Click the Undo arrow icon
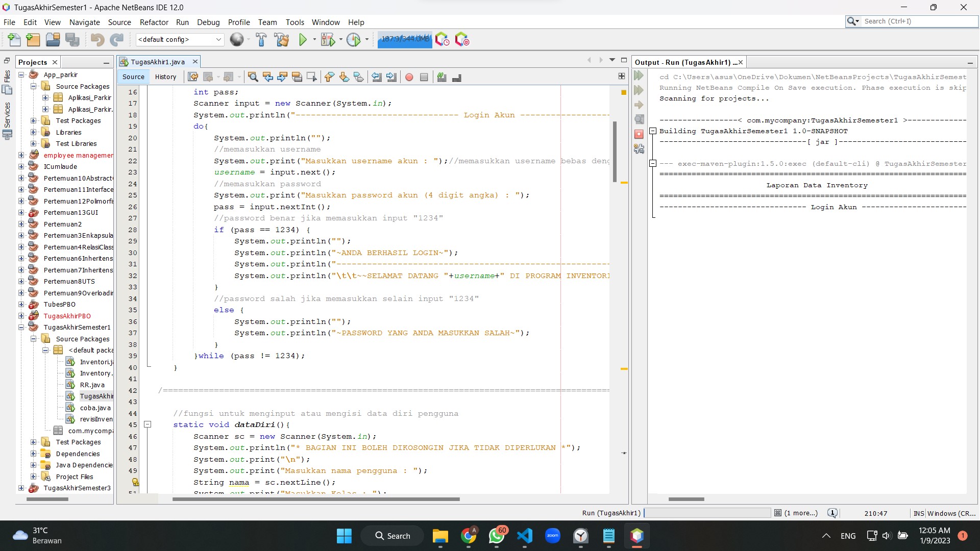Image resolution: width=980 pixels, height=551 pixels. (x=97, y=39)
